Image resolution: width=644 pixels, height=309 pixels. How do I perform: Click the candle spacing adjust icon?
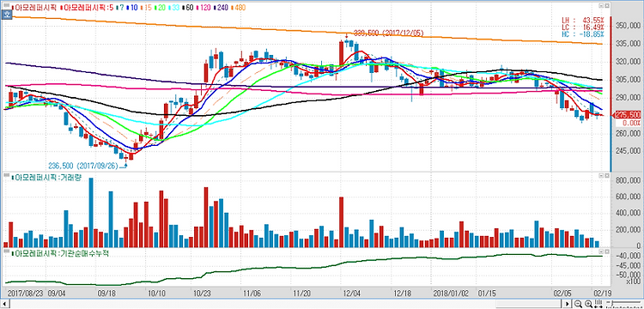click(x=598, y=304)
